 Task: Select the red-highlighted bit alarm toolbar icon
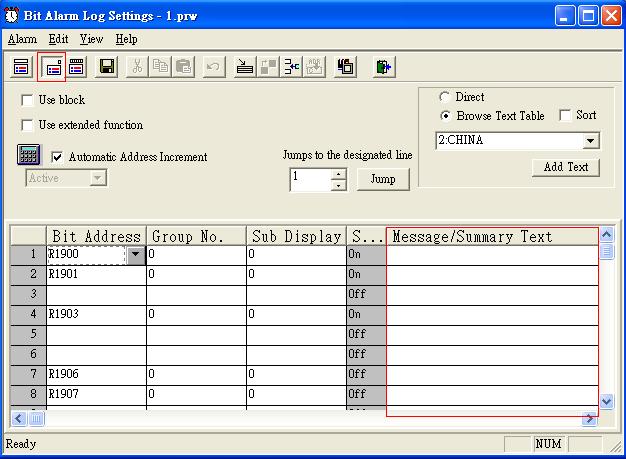(x=51, y=67)
